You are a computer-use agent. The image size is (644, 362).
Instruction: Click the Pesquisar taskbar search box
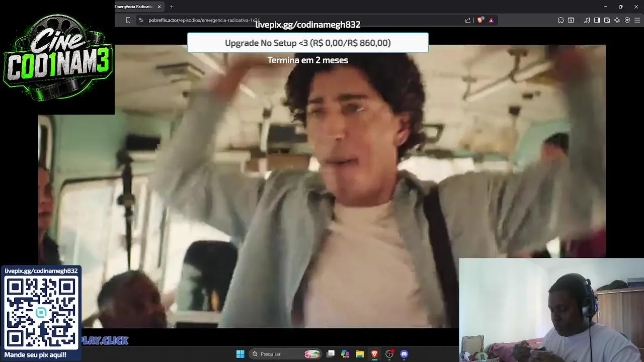coord(286,354)
